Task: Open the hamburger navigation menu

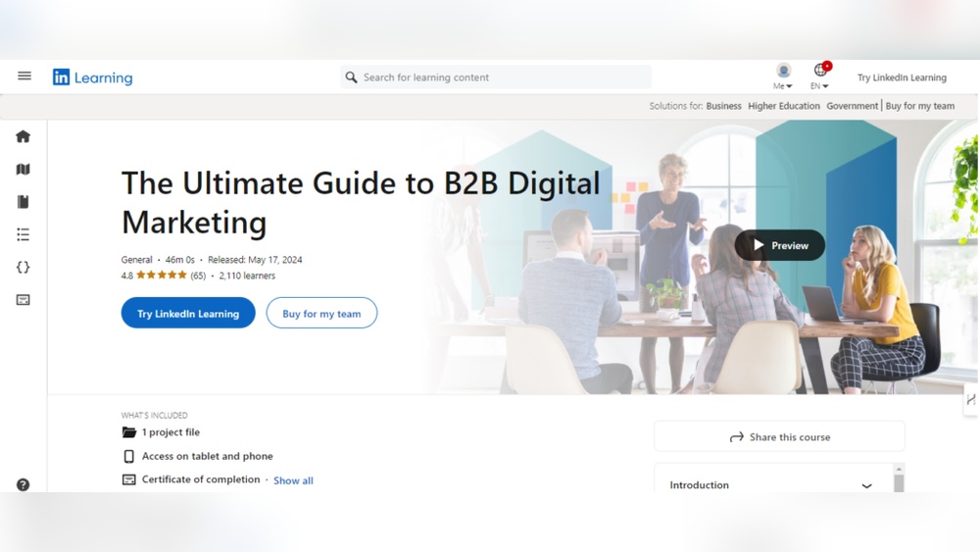Action: [x=24, y=75]
